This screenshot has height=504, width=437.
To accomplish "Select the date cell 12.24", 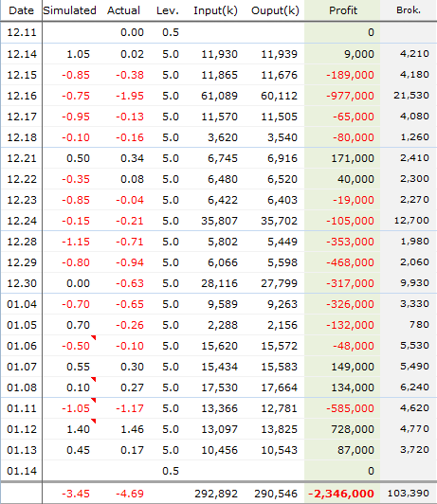I will (x=22, y=221).
